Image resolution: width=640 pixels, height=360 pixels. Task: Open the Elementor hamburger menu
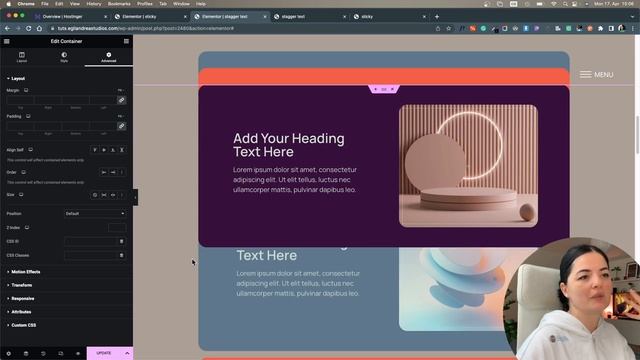tap(7, 41)
